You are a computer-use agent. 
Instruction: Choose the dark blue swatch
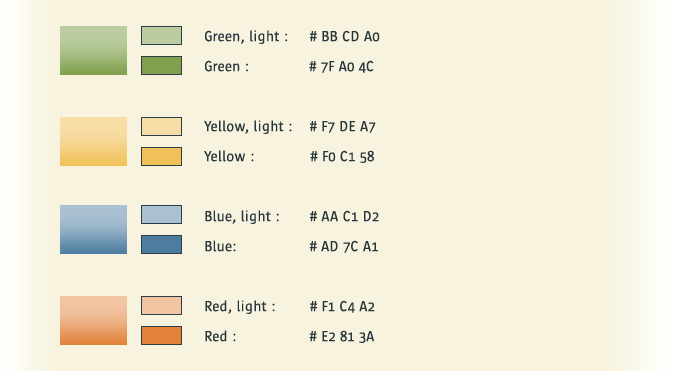(161, 244)
